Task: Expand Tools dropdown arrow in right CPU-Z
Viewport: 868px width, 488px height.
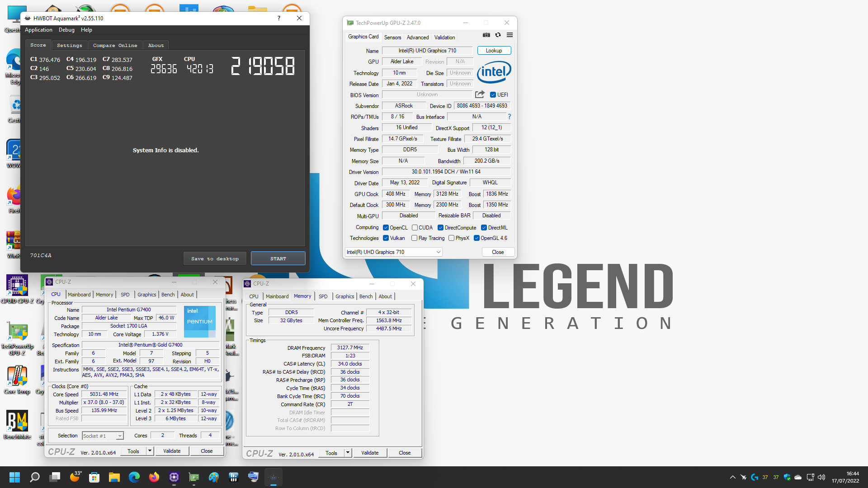Action: click(348, 453)
